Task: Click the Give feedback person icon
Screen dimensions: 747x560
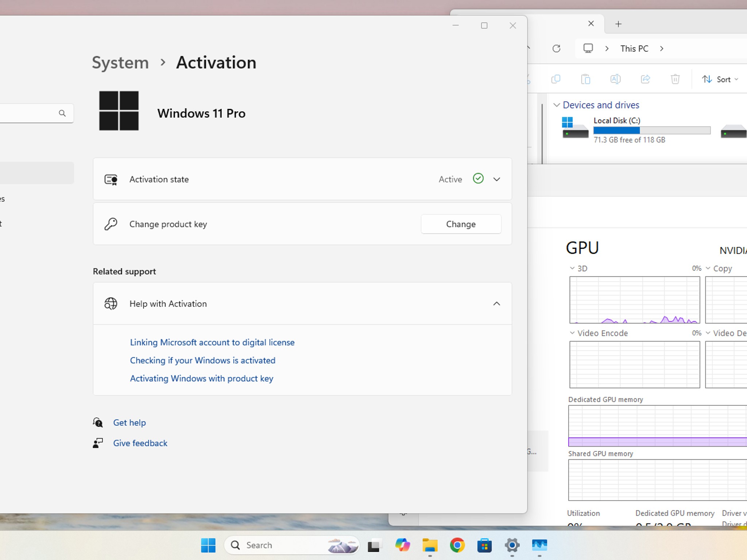Action: click(98, 443)
